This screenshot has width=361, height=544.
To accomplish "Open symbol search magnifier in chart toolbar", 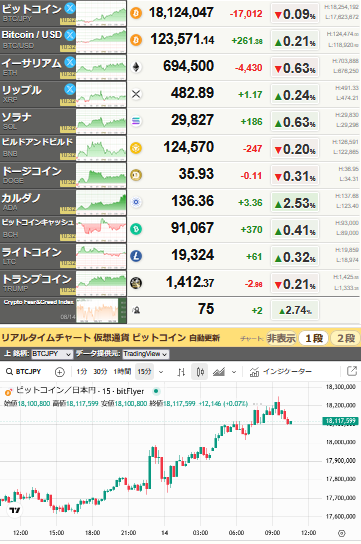I will tap(9, 372).
